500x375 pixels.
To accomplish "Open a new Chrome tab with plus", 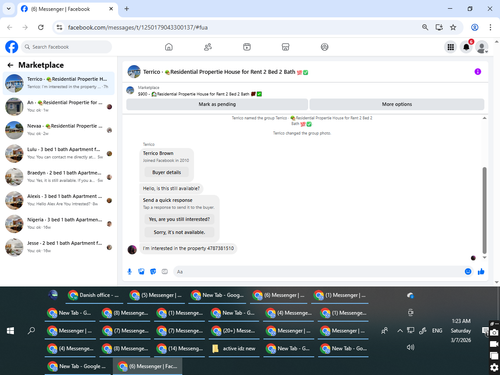I will click(x=127, y=9).
